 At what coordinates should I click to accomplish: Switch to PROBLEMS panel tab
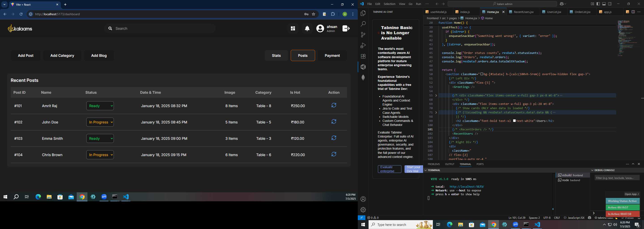tap(434, 164)
